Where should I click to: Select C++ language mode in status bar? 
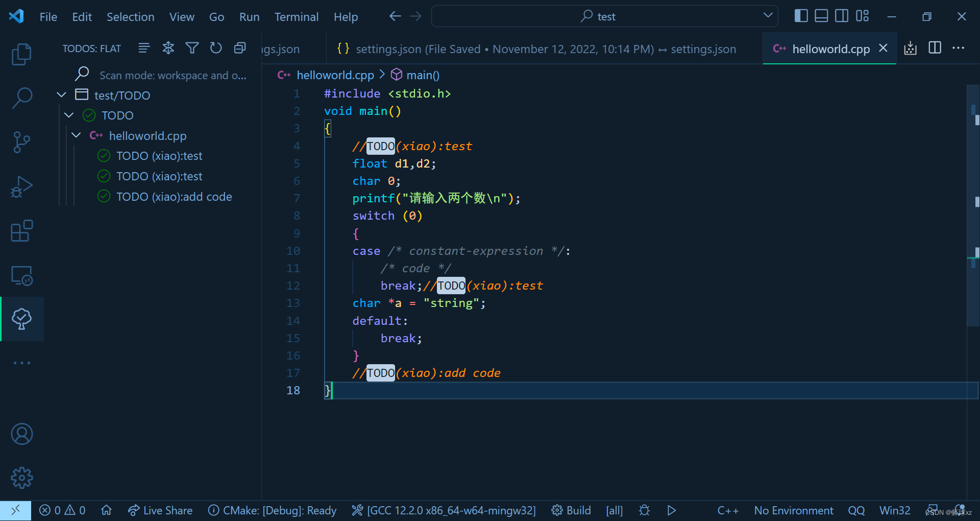728,510
